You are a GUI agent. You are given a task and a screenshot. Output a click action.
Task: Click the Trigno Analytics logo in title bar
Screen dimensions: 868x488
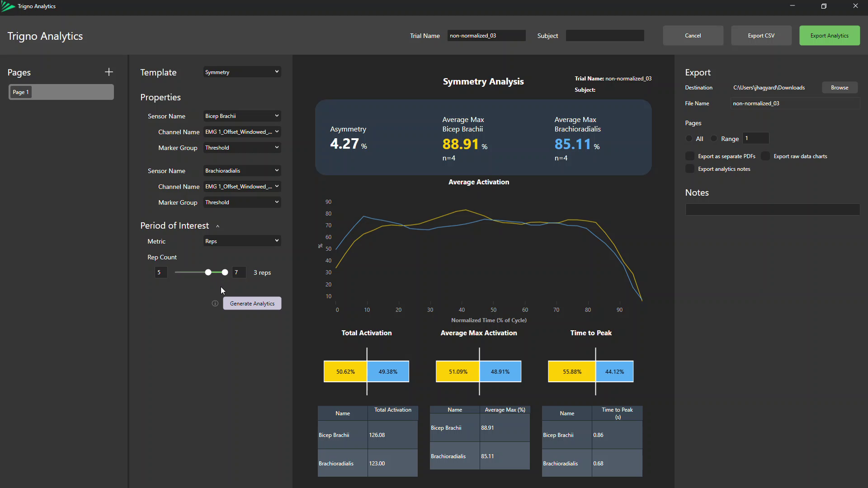tap(8, 6)
